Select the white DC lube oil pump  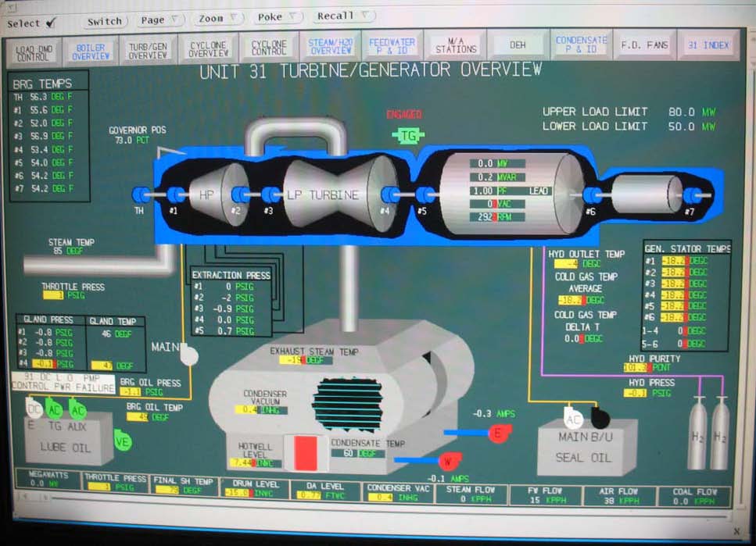click(34, 409)
